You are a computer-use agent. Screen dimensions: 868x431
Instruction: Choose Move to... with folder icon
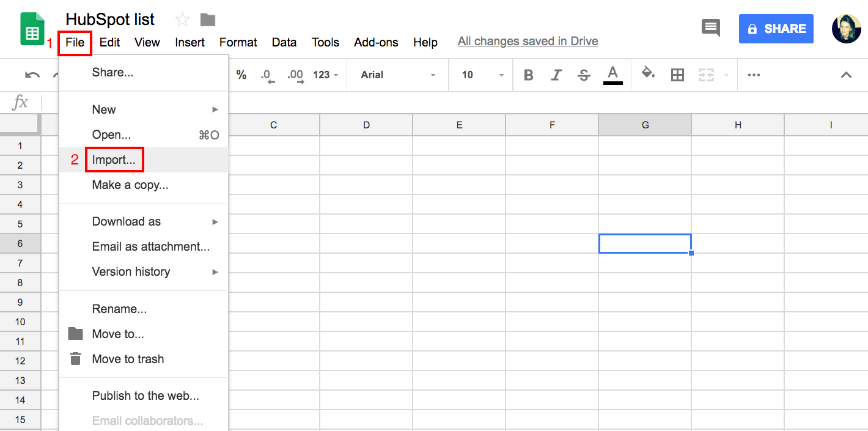[144, 334]
